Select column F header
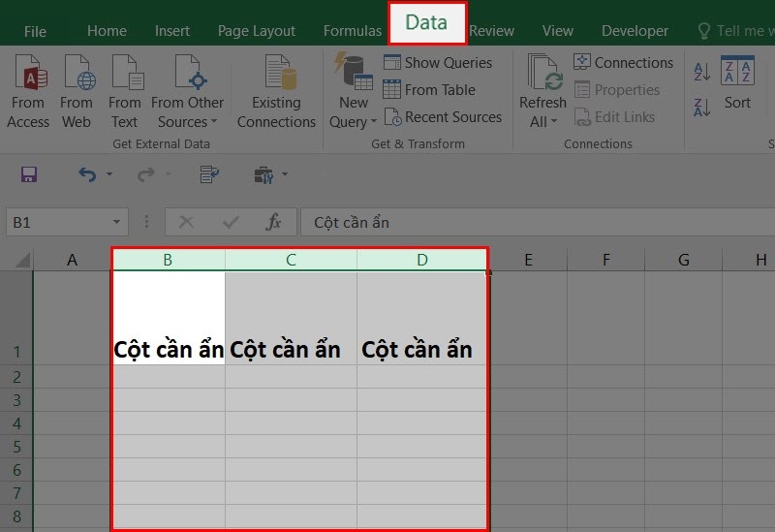This screenshot has width=775, height=532. [606, 260]
